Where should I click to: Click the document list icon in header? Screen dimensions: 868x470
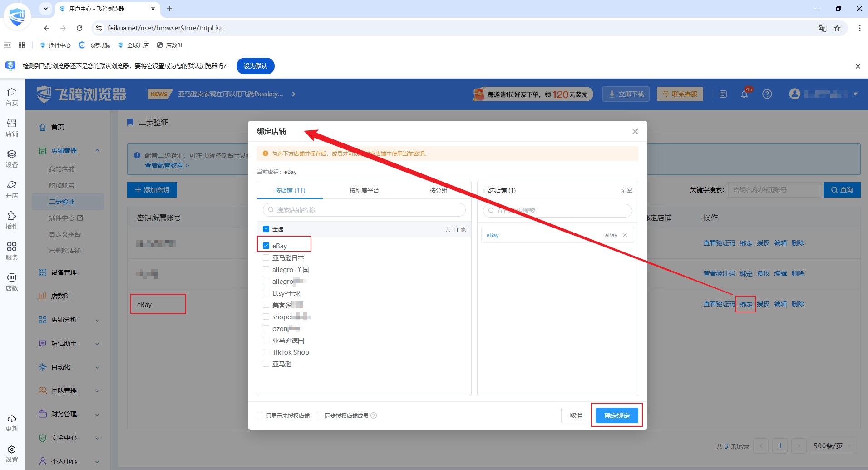723,94
